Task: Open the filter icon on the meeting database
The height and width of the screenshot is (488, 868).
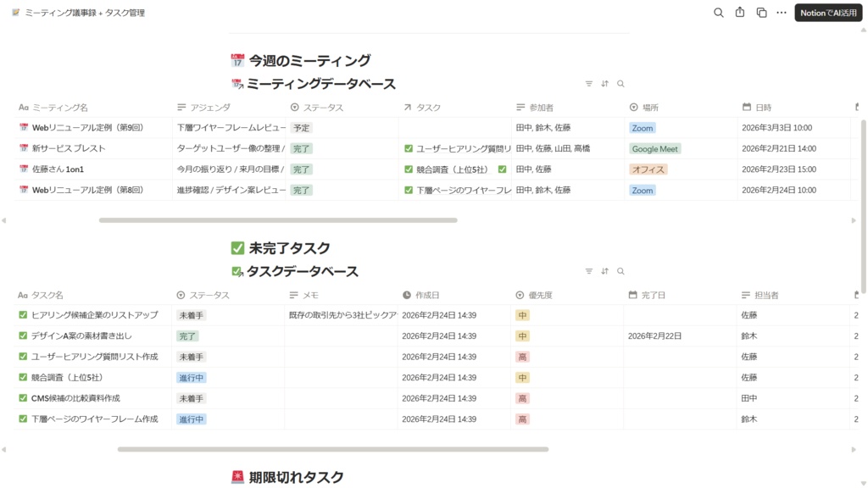Action: point(588,84)
